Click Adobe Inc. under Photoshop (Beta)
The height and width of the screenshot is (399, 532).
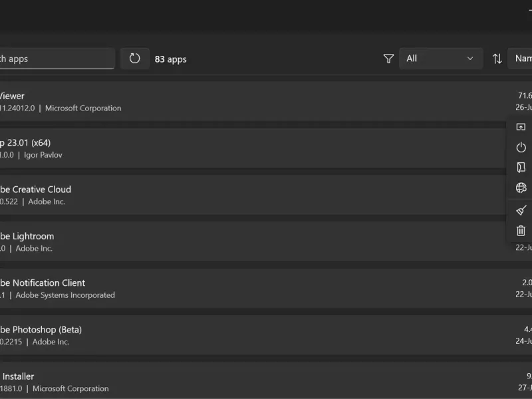[51, 342]
